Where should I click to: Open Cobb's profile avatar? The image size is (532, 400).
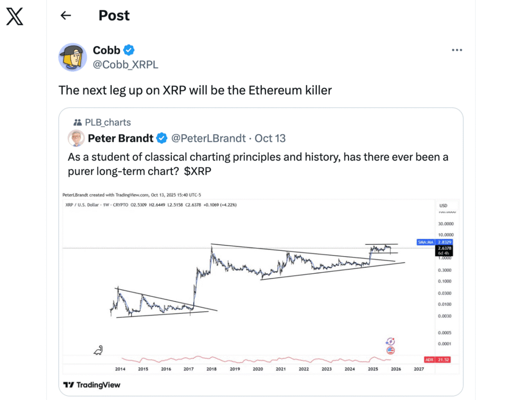(x=72, y=57)
